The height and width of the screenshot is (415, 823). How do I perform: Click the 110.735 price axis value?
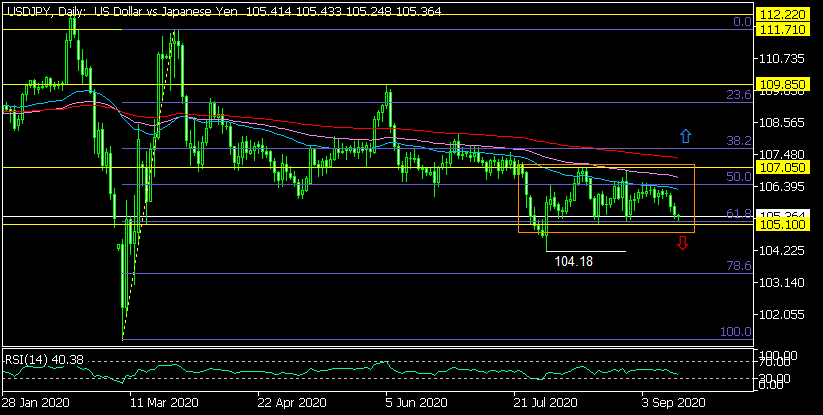782,59
